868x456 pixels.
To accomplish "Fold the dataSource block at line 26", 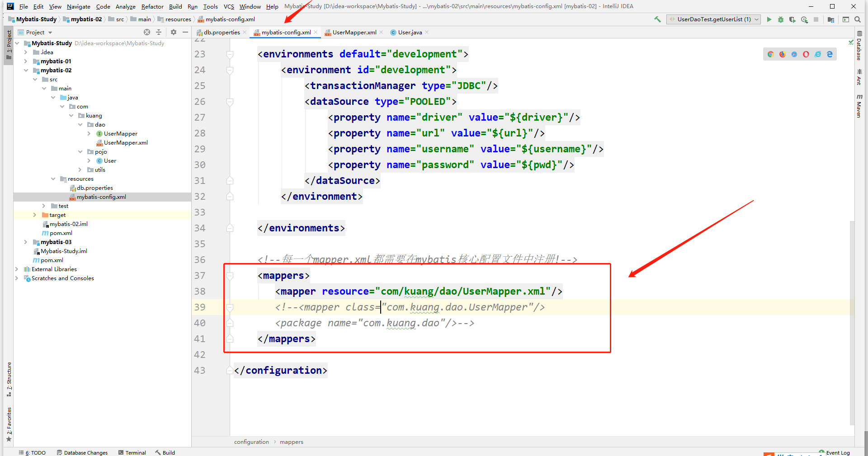I will [x=230, y=102].
